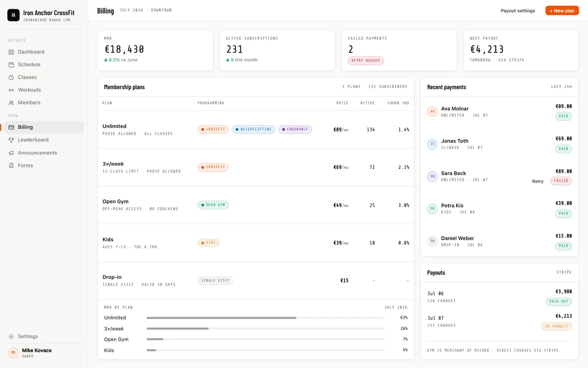Click the Endurance programming tag

click(x=295, y=130)
